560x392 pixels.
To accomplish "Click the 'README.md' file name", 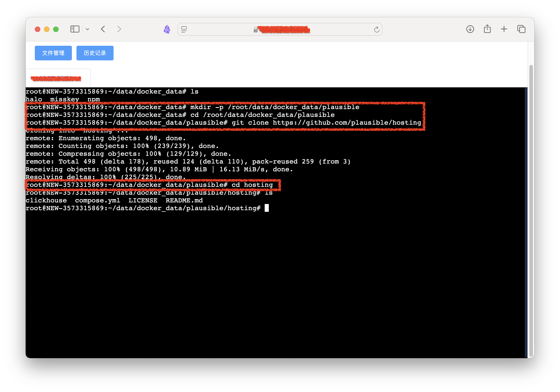I will click(x=184, y=200).
